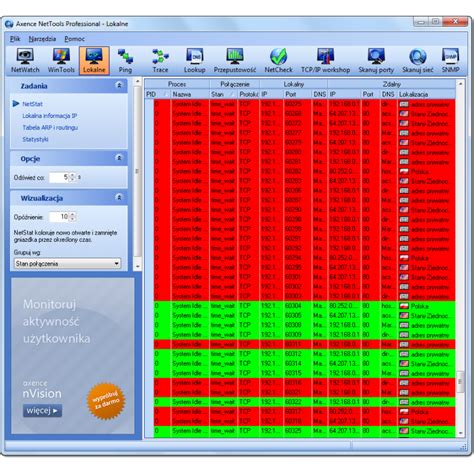The width and height of the screenshot is (474, 474).
Task: Focus the Opóźnienie value field
Action: (59, 217)
